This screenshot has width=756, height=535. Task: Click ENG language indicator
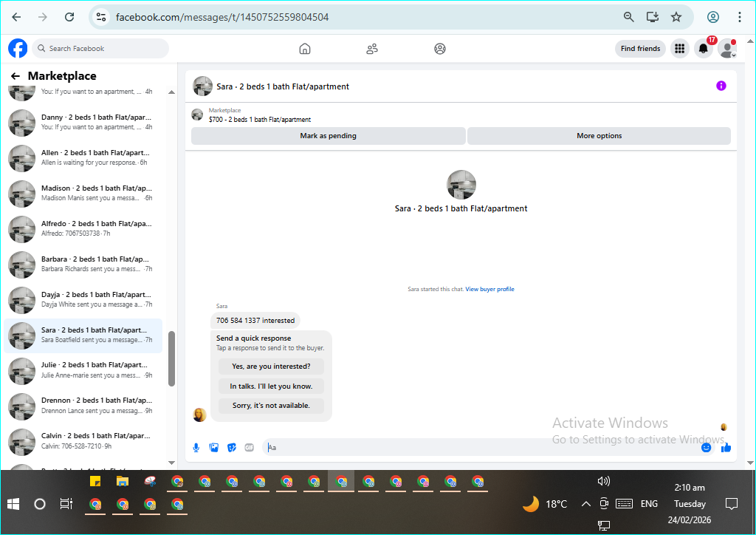649,504
